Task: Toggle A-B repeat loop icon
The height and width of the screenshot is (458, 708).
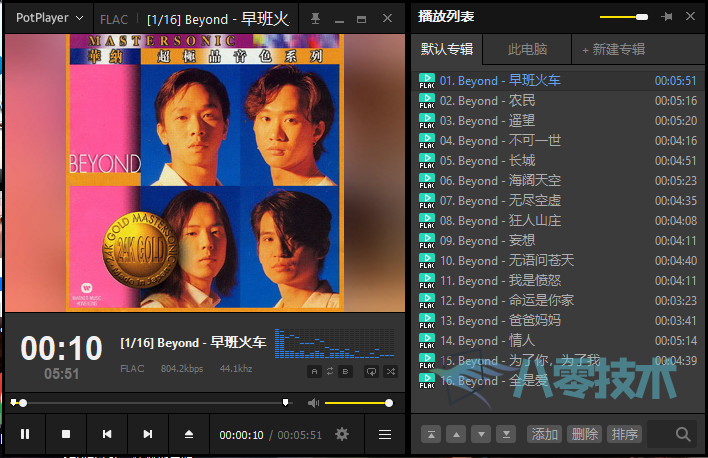Action: (x=330, y=371)
